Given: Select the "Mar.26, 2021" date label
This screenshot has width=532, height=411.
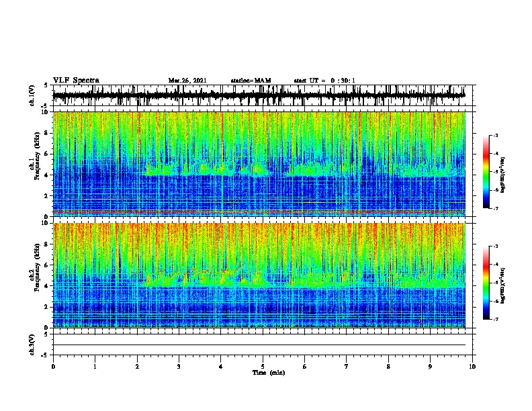Looking at the screenshot, I should pyautogui.click(x=187, y=81).
